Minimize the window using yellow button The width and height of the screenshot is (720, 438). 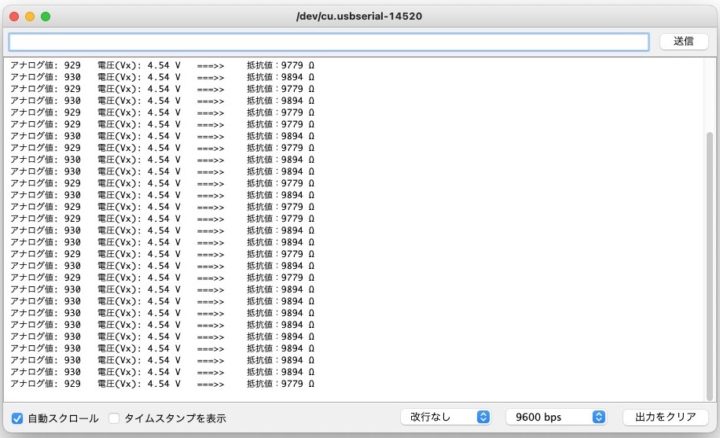(29, 17)
